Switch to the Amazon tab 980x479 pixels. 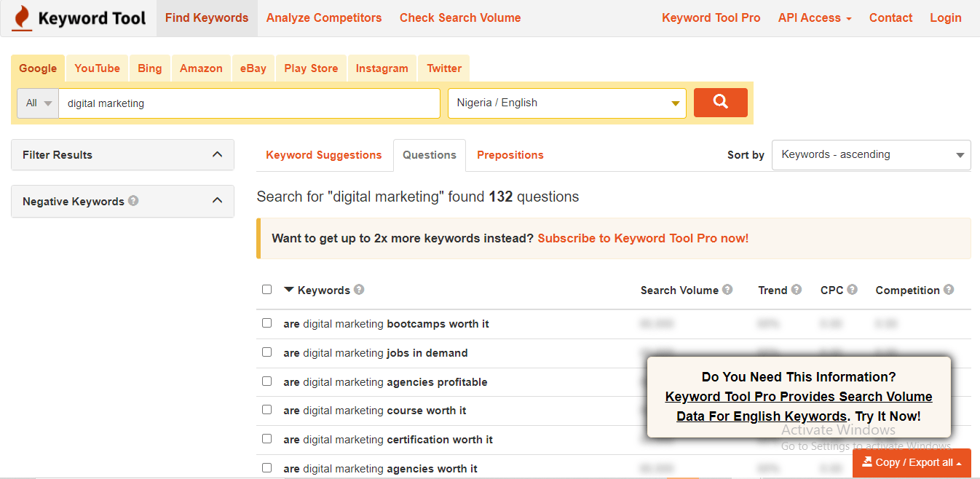click(201, 68)
